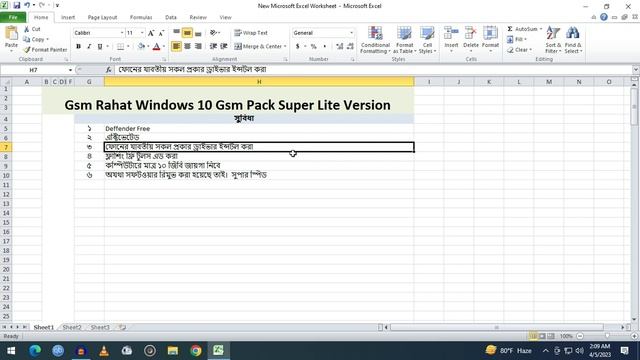
Task: Click the Clear button in Editing group
Action: click(520, 49)
